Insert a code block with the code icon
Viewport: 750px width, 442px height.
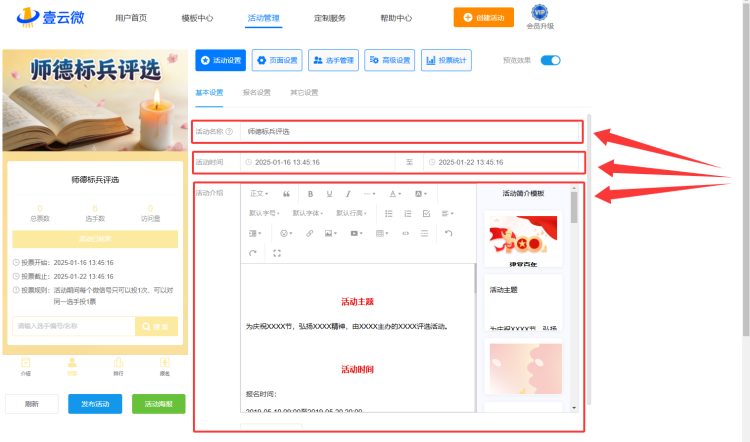[x=405, y=233]
